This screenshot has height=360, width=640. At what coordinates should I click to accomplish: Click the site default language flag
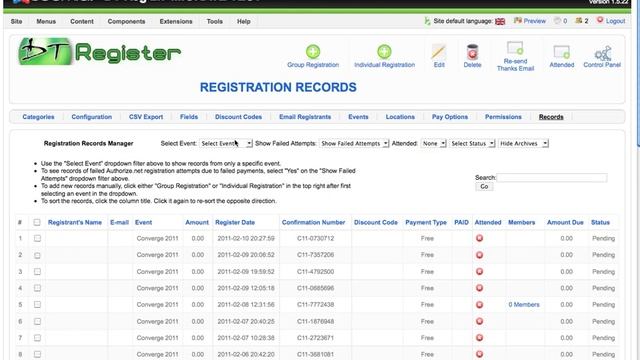tap(500, 21)
